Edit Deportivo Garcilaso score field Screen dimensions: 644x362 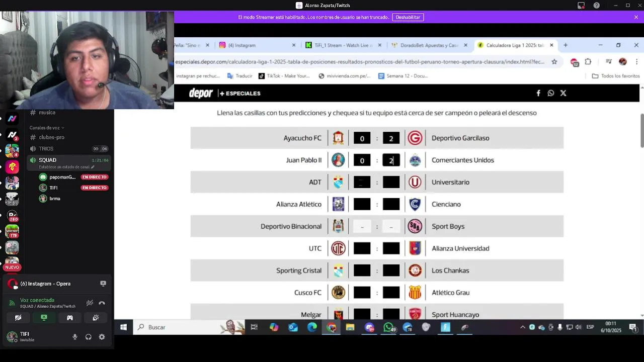[x=391, y=138]
